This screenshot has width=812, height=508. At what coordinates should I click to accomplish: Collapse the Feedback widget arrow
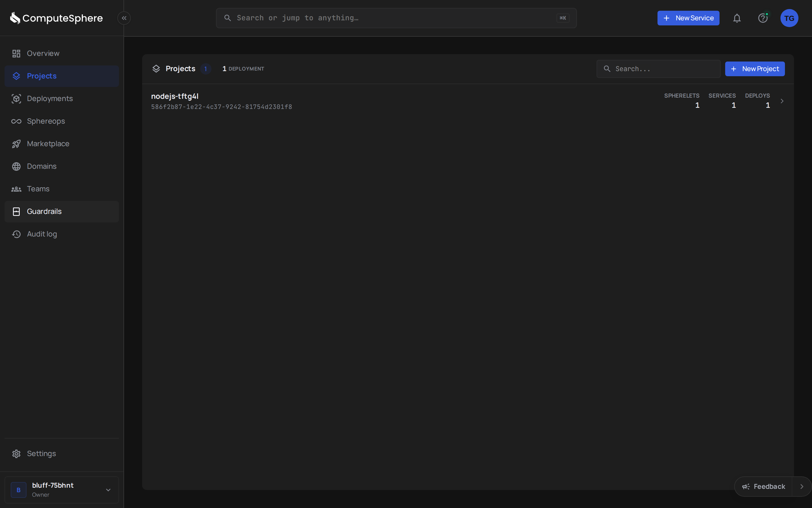pos(802,487)
